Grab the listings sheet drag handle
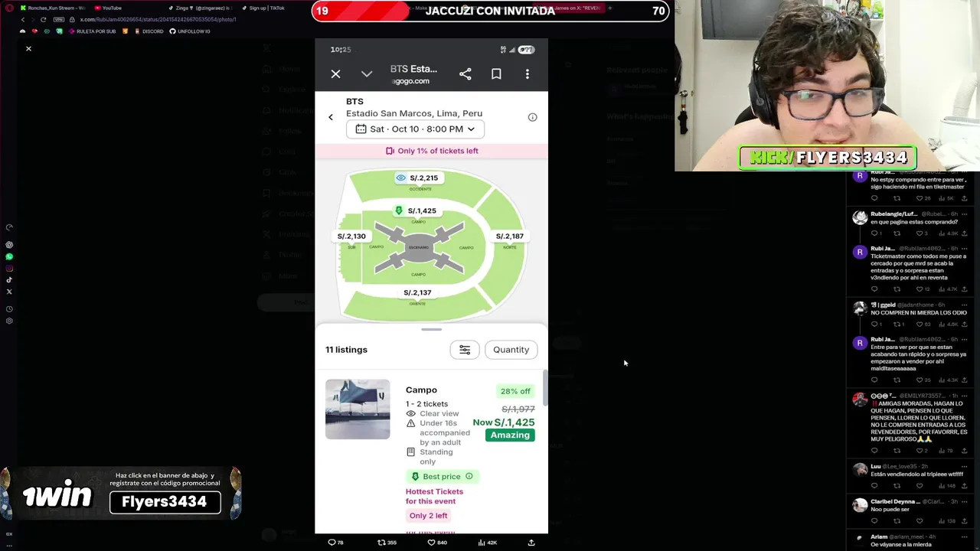Image resolution: width=980 pixels, height=551 pixels. (431, 330)
